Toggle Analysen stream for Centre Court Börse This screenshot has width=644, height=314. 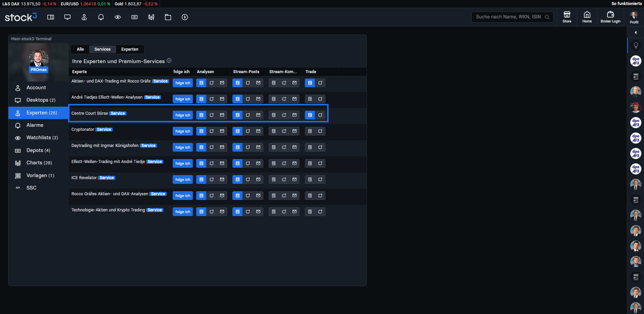201,115
